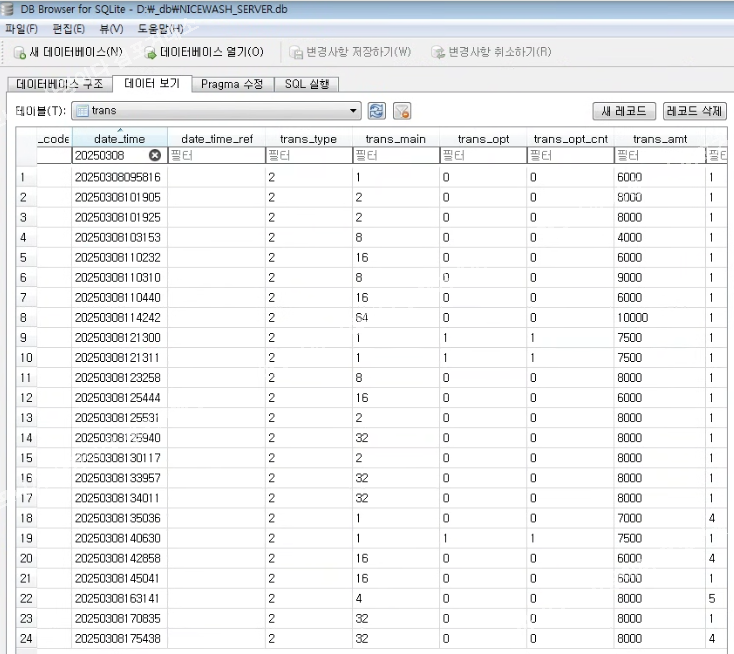Click the clear filters icon beside refresh
This screenshot has height=654, width=734.
click(402, 111)
